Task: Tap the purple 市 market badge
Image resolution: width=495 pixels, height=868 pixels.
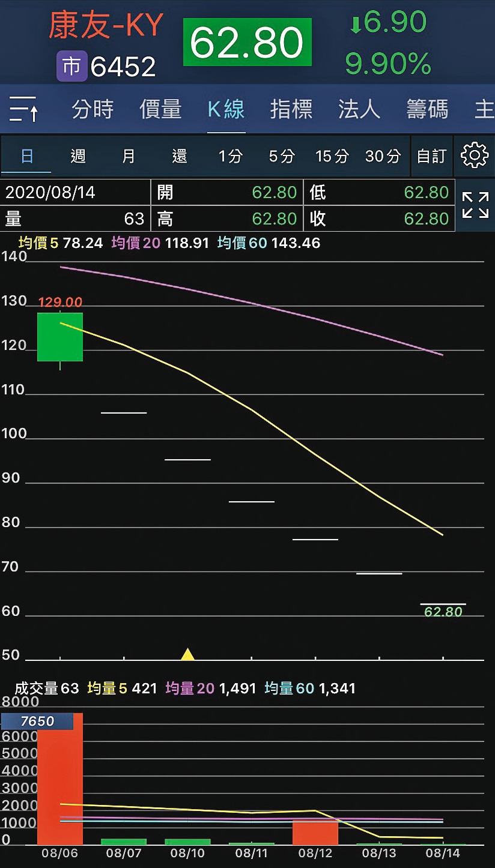Action: (x=72, y=66)
